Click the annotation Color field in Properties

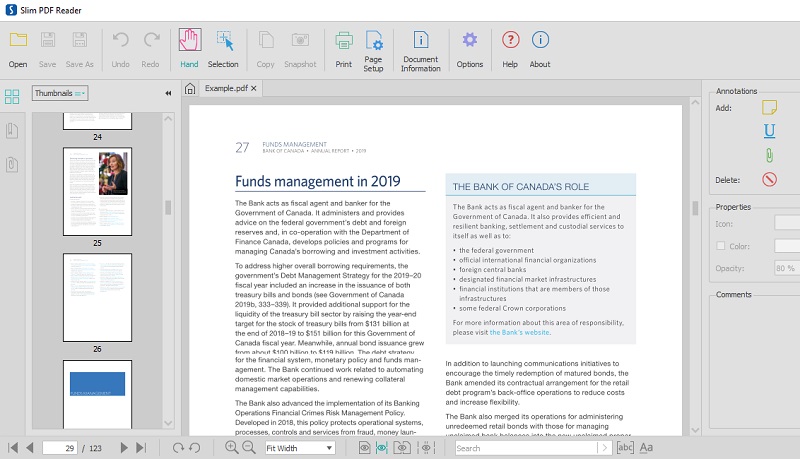coord(787,246)
